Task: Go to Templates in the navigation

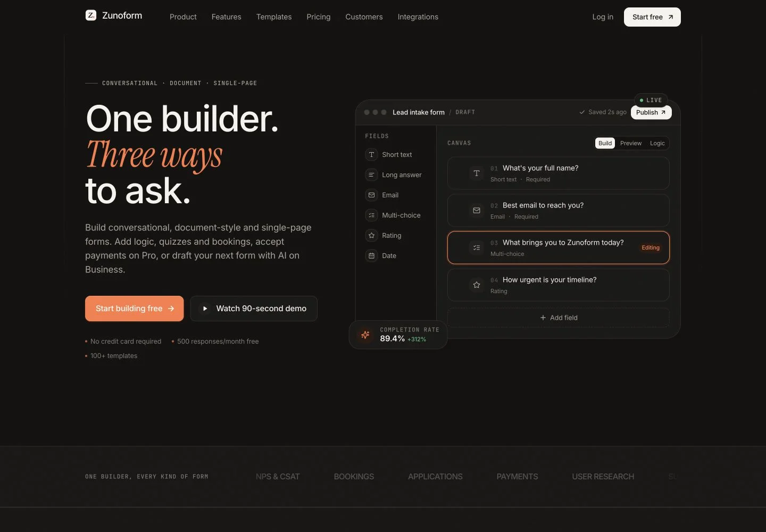Action: click(274, 17)
